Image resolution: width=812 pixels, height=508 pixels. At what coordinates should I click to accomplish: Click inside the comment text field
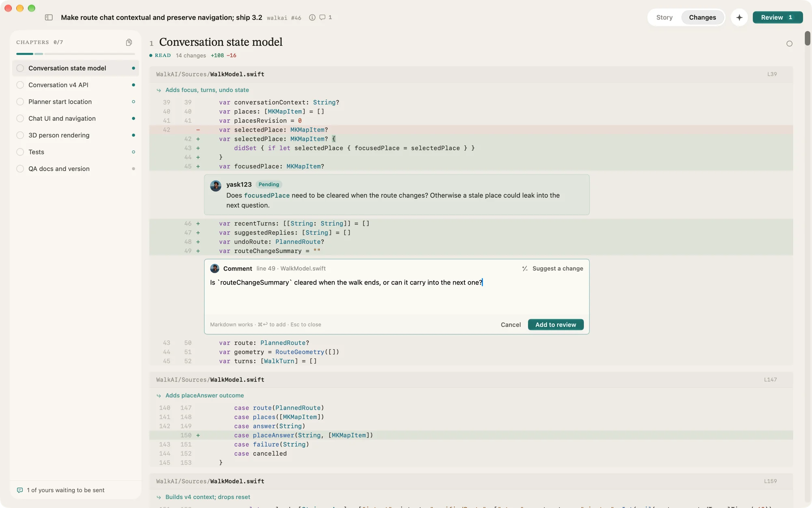(x=397, y=295)
